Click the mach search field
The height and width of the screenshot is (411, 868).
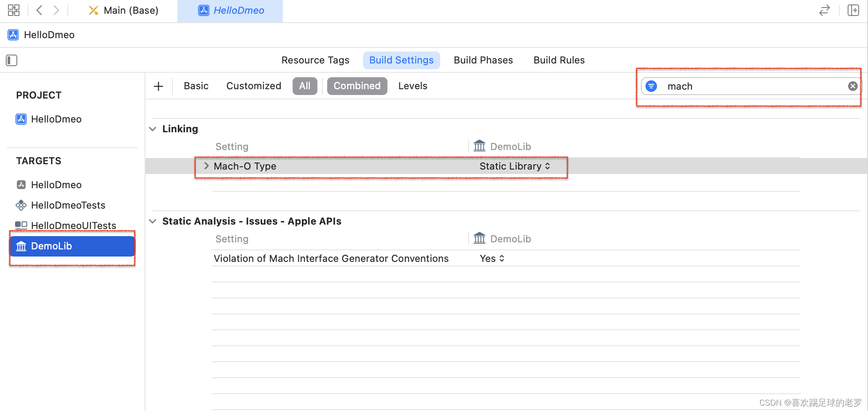click(751, 86)
